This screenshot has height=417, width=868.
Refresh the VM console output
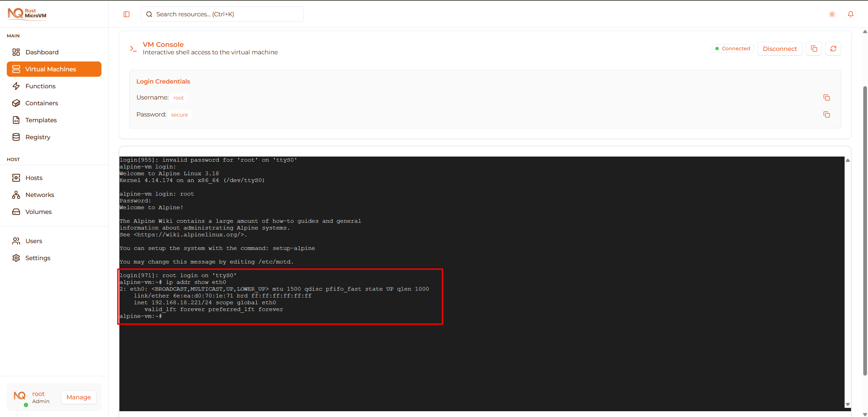pyautogui.click(x=833, y=49)
